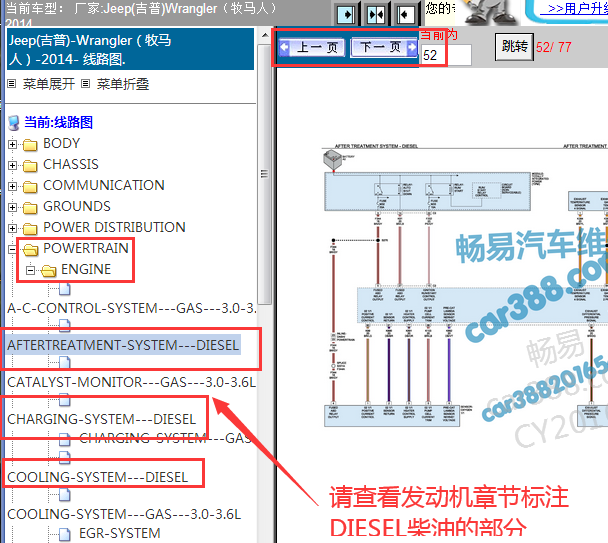Click the 当前:线路图 label
Screen dimensions: 608x543
(59, 122)
